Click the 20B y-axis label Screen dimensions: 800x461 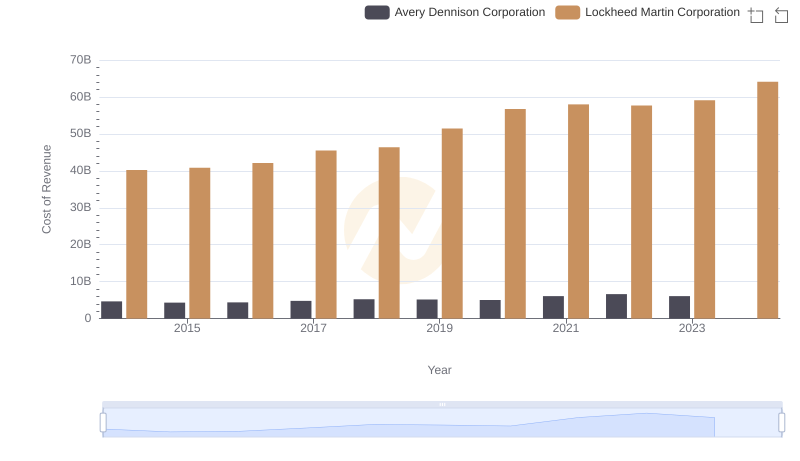click(x=81, y=244)
